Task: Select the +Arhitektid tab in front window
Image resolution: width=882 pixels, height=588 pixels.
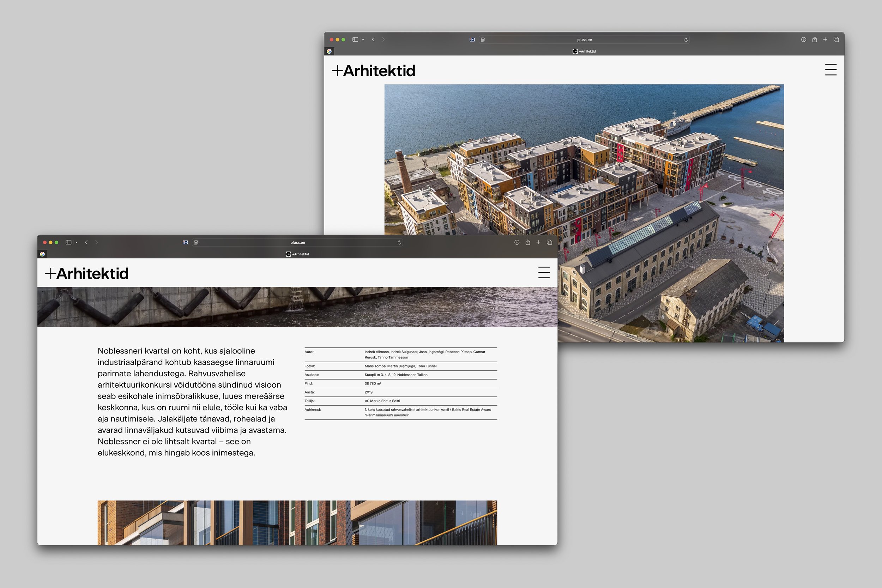Action: click(297, 254)
